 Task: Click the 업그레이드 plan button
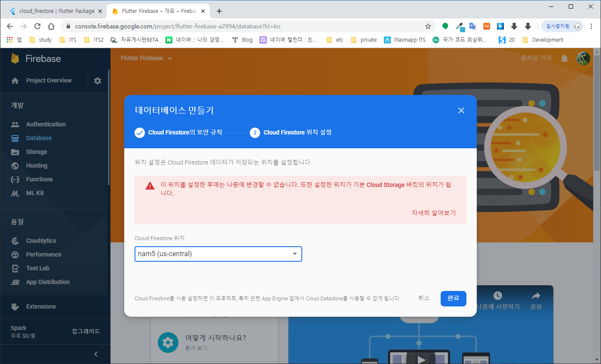(86, 331)
